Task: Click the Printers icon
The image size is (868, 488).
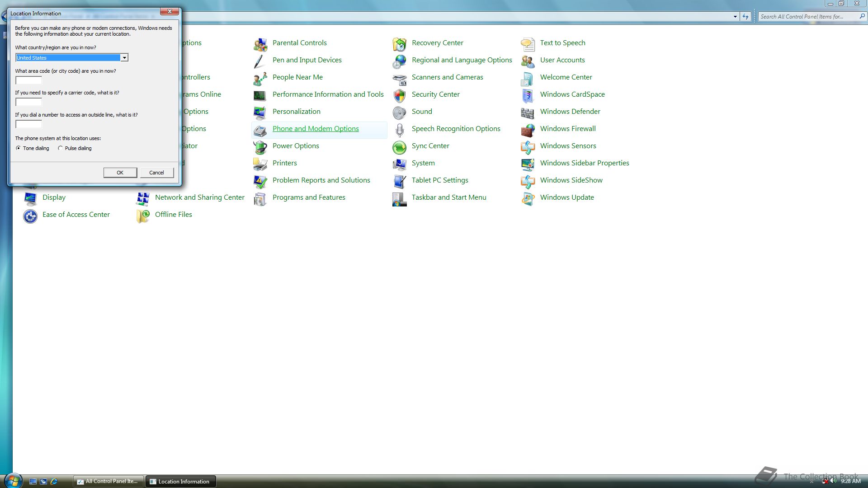Action: tap(260, 164)
